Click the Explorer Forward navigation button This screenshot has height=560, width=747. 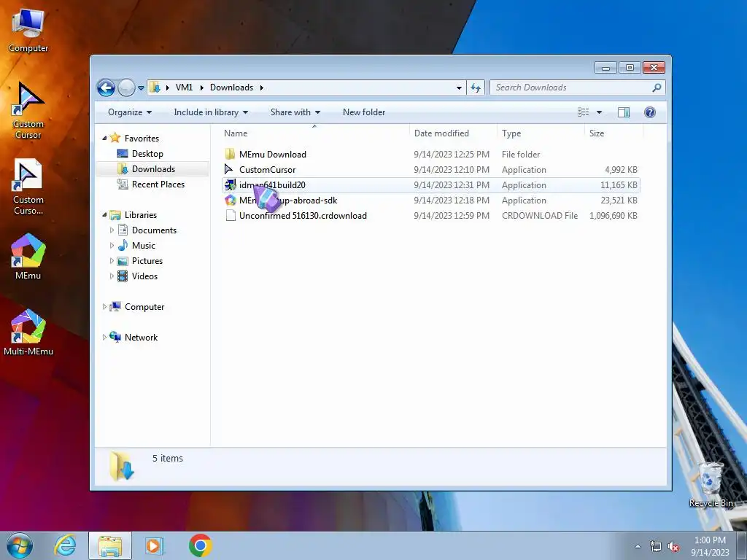coord(126,87)
